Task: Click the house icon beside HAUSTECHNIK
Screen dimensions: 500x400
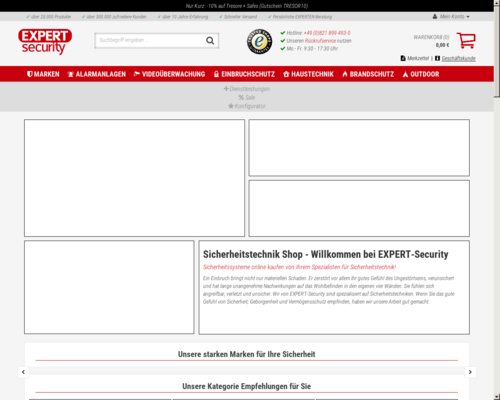Action: coord(286,74)
